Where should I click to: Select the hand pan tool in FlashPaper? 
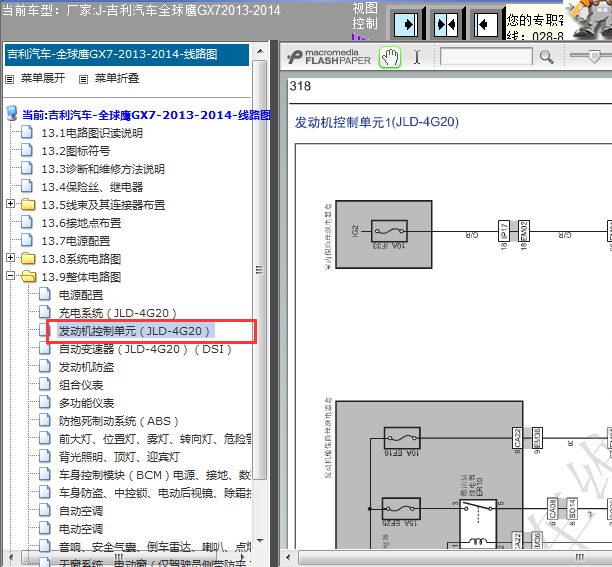point(390,57)
